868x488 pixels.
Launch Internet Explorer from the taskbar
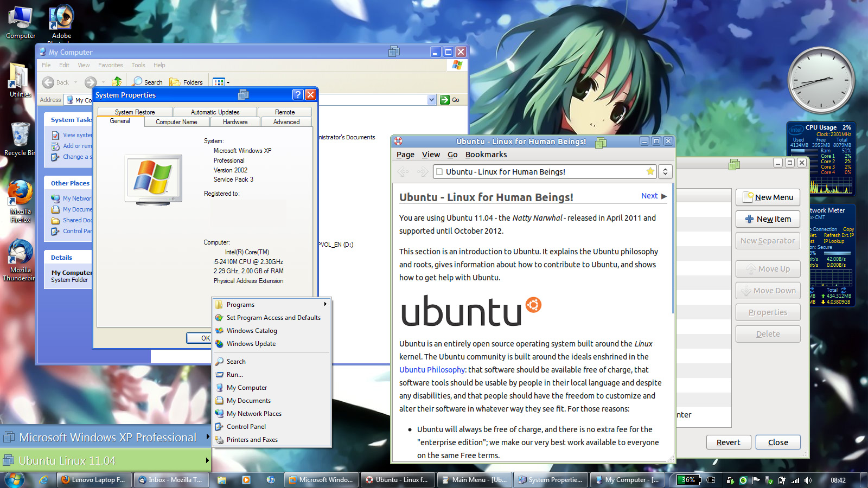tap(43, 480)
